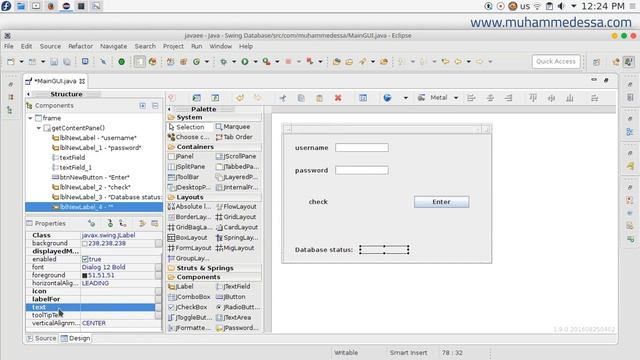Viewport: 640px width, 360px height.
Task: Select the JButton palette component
Action: [x=231, y=297]
